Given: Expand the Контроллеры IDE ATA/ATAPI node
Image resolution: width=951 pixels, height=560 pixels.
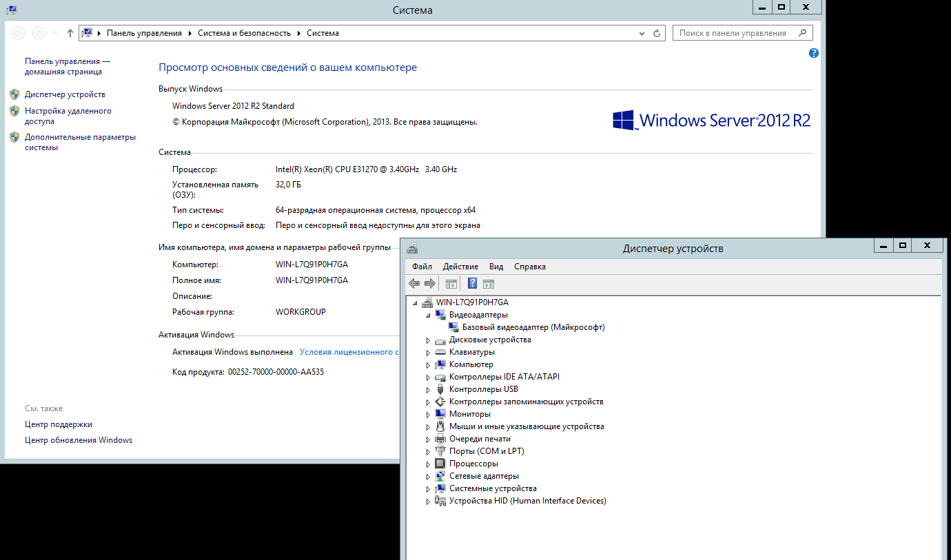Looking at the screenshot, I should click(x=428, y=377).
